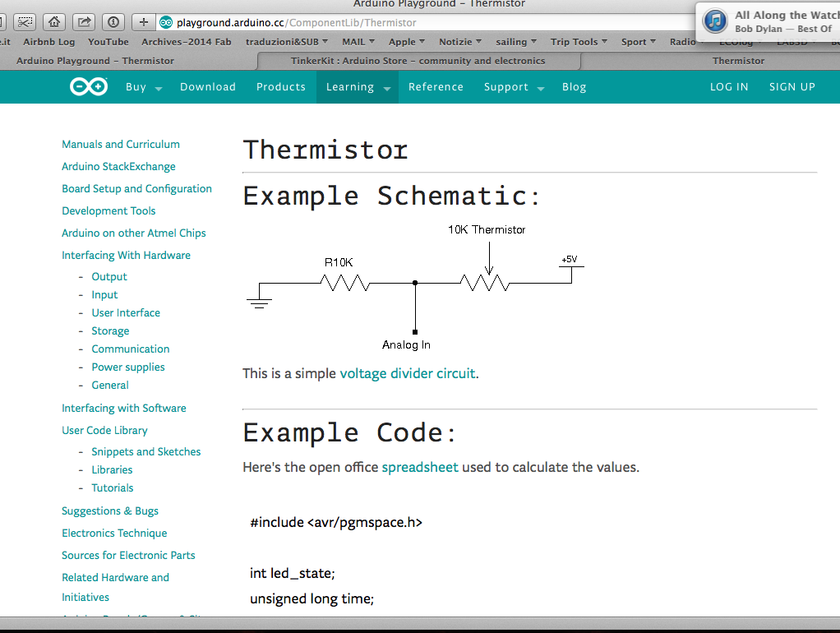The image size is (840, 633).
Task: Open the Input sidebar sub-link
Action: pos(104,295)
